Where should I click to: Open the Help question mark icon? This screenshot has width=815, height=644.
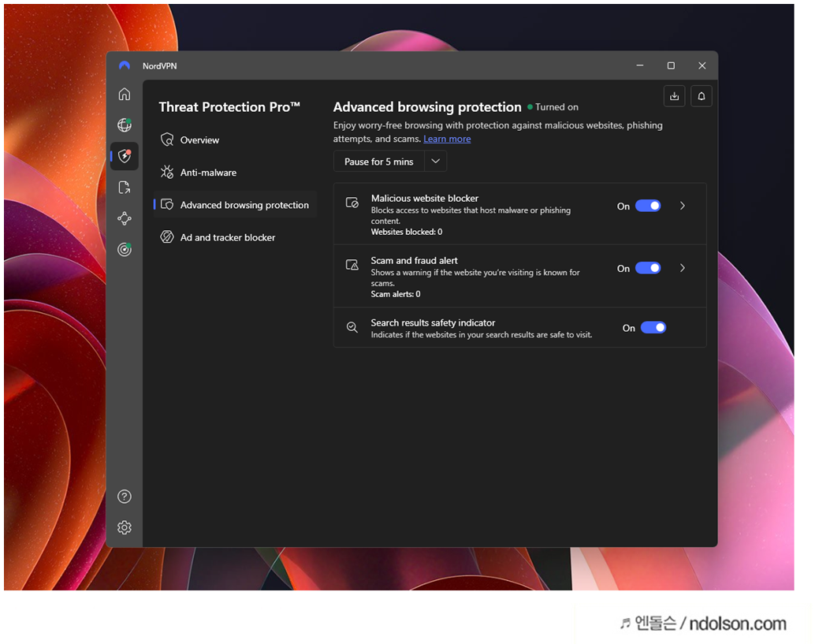[125, 497]
